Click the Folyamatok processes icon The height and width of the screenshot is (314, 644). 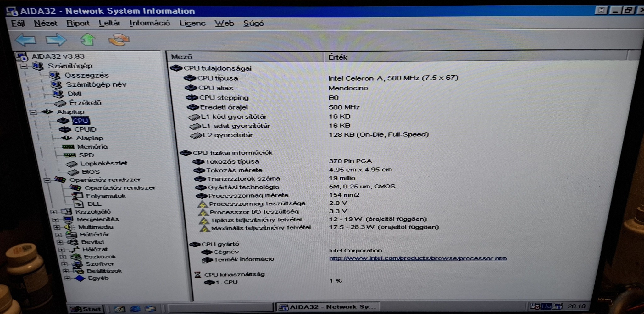click(x=77, y=196)
